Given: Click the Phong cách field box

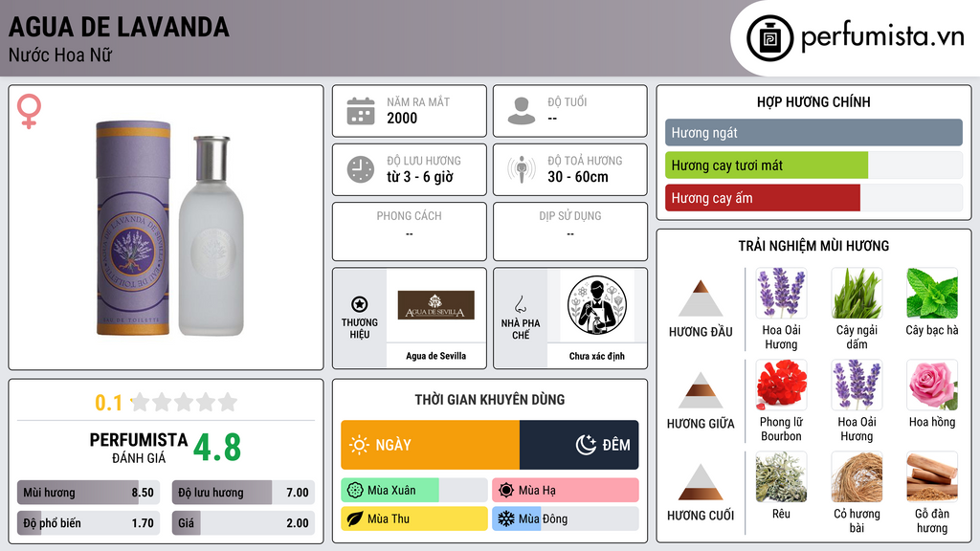Looking at the screenshot, I should [x=410, y=231].
